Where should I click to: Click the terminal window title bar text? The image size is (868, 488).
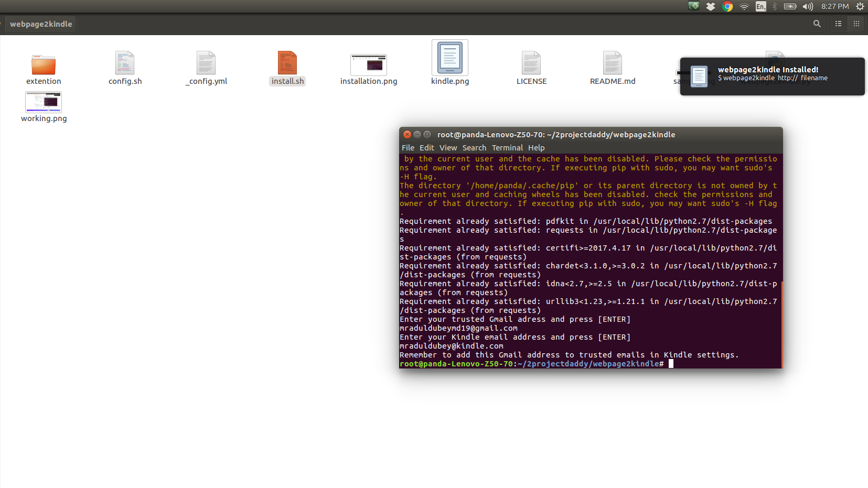(556, 135)
